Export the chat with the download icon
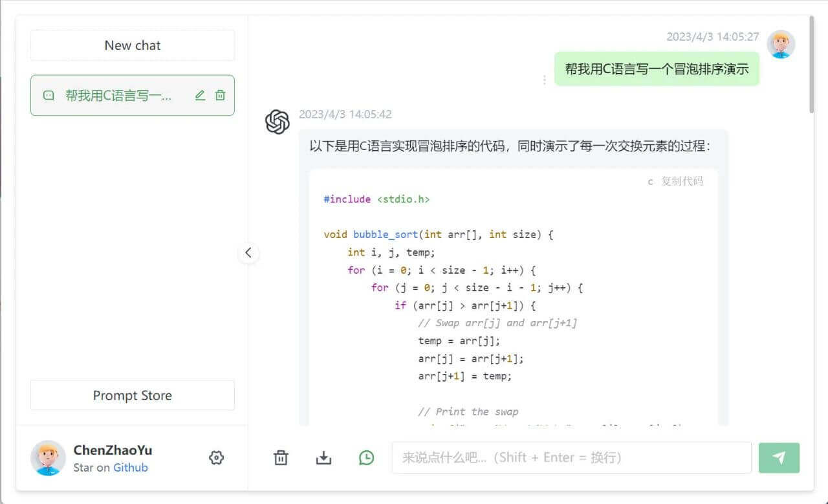The height and width of the screenshot is (504, 828). tap(323, 457)
